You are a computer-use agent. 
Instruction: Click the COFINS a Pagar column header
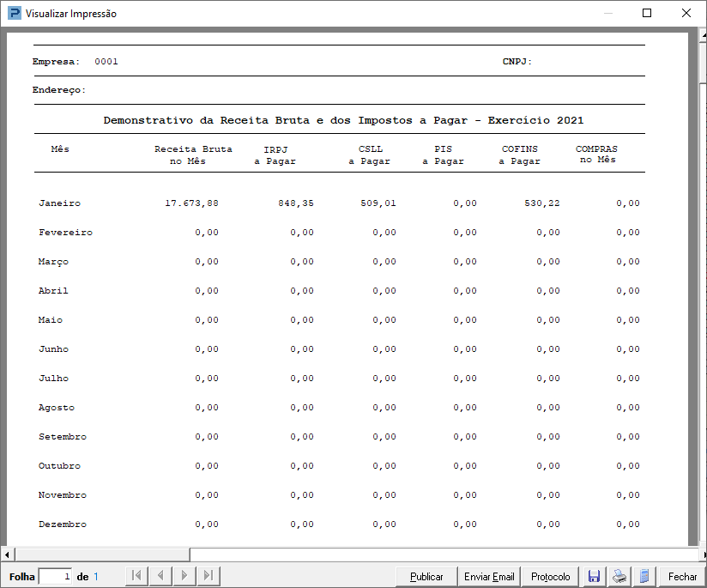pyautogui.click(x=519, y=155)
